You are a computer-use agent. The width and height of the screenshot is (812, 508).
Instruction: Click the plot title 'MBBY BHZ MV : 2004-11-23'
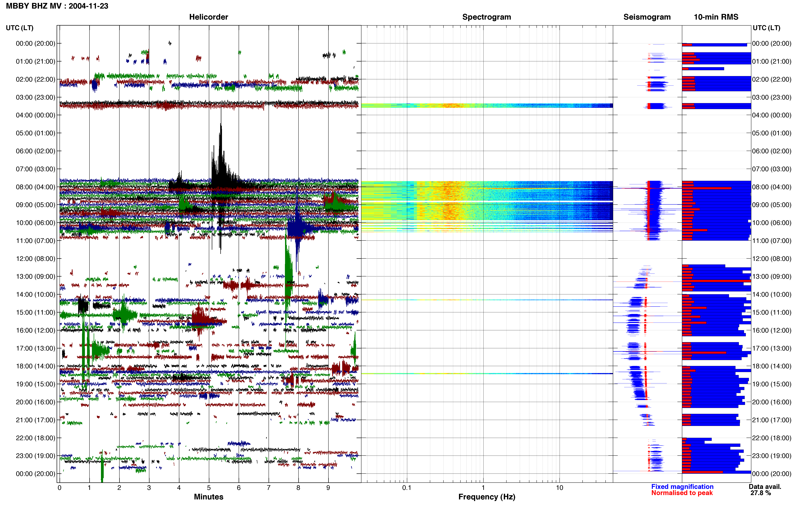[57, 6]
